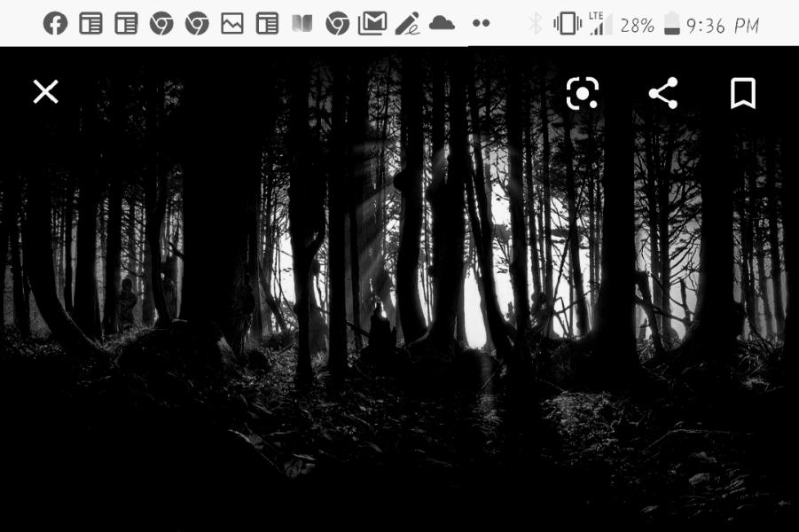
Task: Tap the leftmost Chrome notification icon
Action: tap(161, 24)
